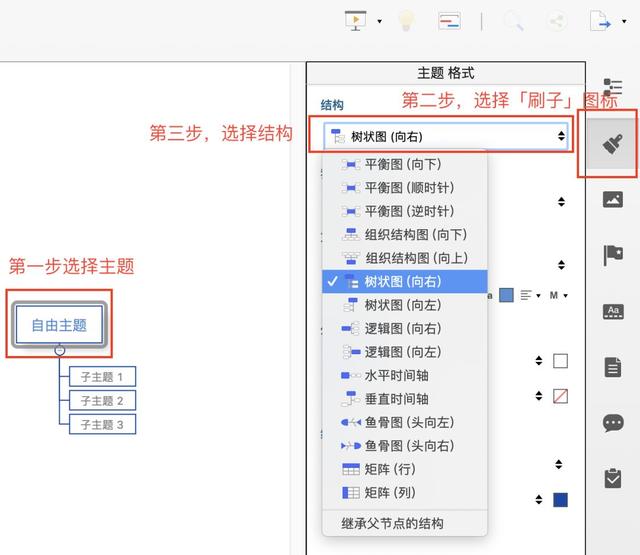Image resolution: width=640 pixels, height=555 pixels.
Task: Choose 逻辑图 (向右) structure
Action: coord(405,329)
